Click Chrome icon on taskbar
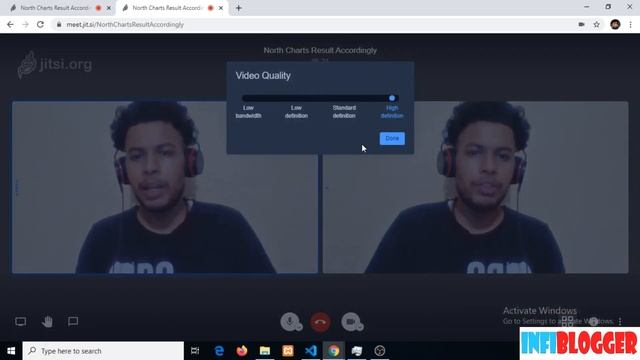 [334, 351]
